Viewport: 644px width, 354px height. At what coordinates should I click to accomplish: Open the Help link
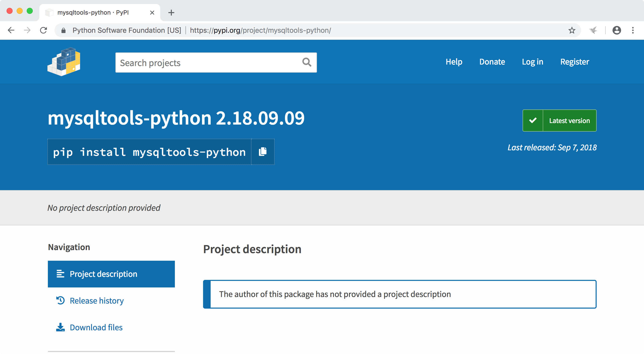click(x=454, y=62)
